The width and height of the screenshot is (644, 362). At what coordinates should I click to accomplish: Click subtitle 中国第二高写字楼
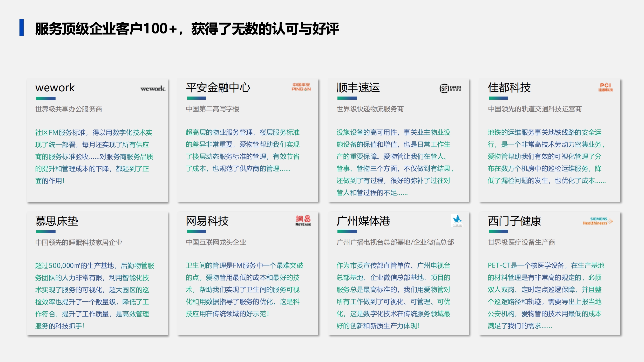213,109
